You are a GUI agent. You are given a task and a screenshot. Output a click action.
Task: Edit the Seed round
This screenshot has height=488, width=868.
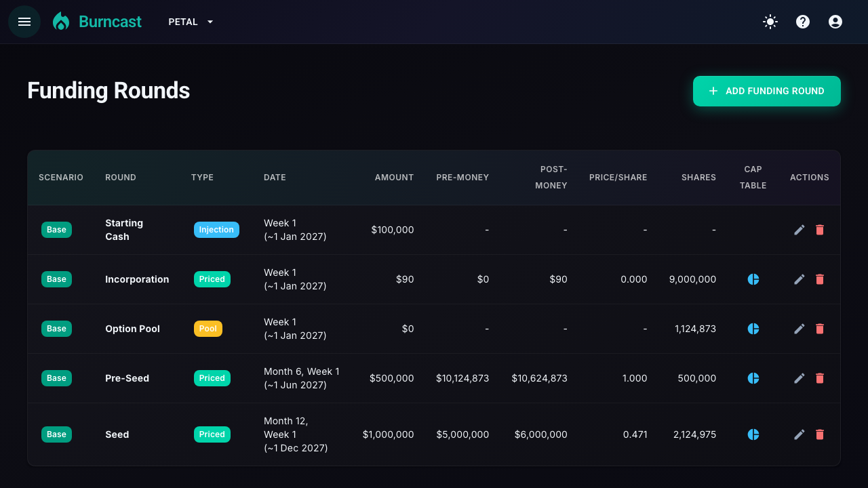pyautogui.click(x=800, y=434)
